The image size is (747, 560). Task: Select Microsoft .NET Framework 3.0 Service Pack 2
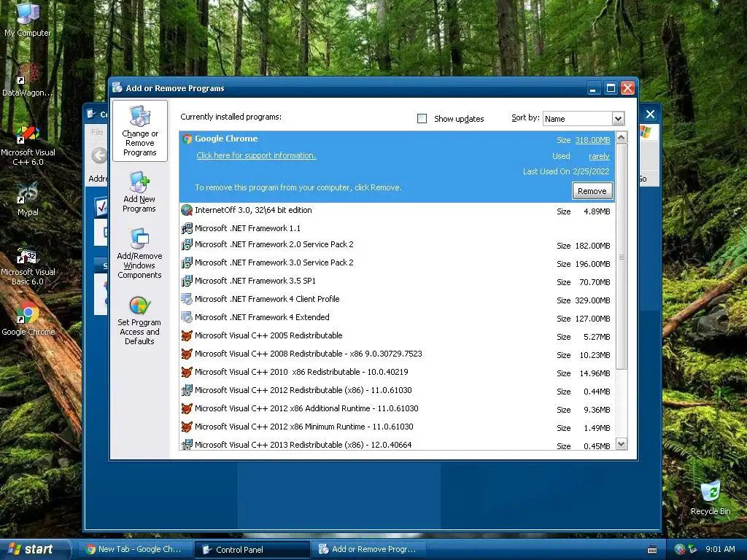tap(398, 263)
